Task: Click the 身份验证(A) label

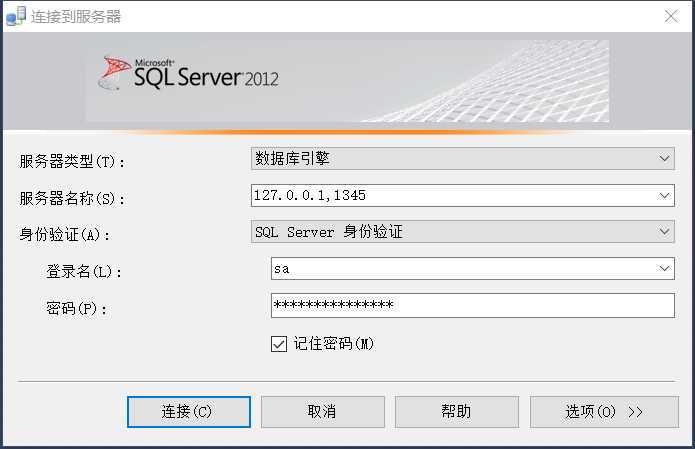Action: pos(64,234)
